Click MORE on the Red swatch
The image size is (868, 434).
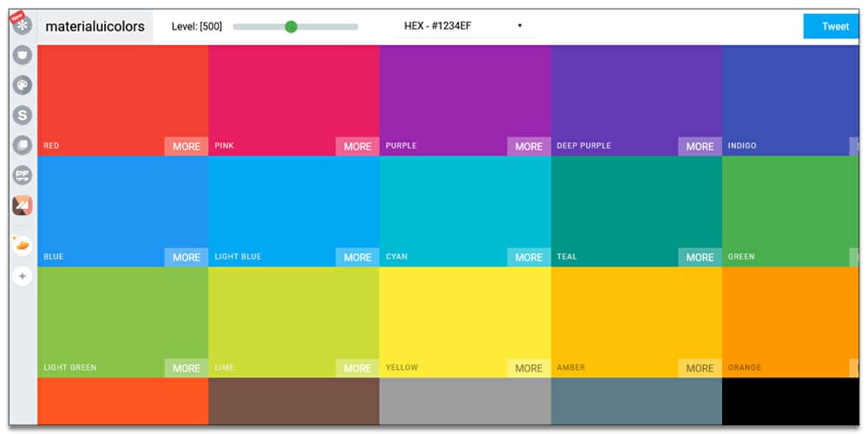[x=186, y=147]
